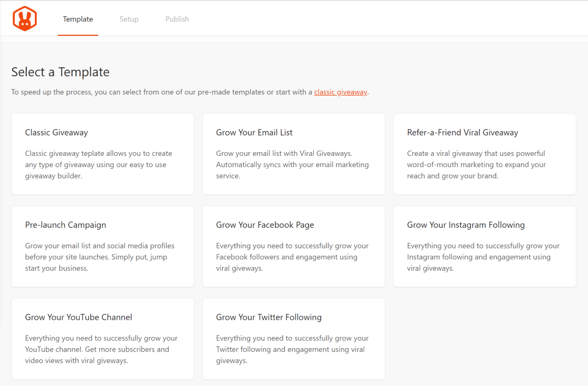The width and height of the screenshot is (588, 386).
Task: Pick the Grow Your Instagram Following template
Action: tap(485, 246)
